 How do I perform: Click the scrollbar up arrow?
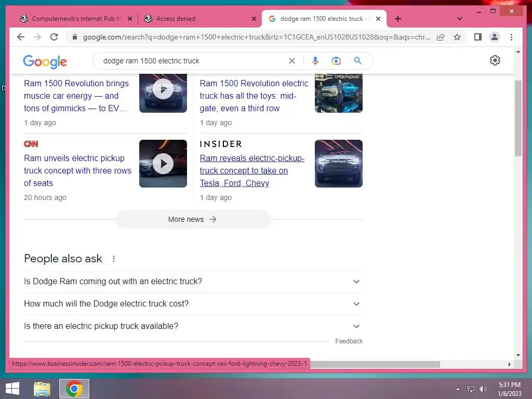tap(518, 52)
